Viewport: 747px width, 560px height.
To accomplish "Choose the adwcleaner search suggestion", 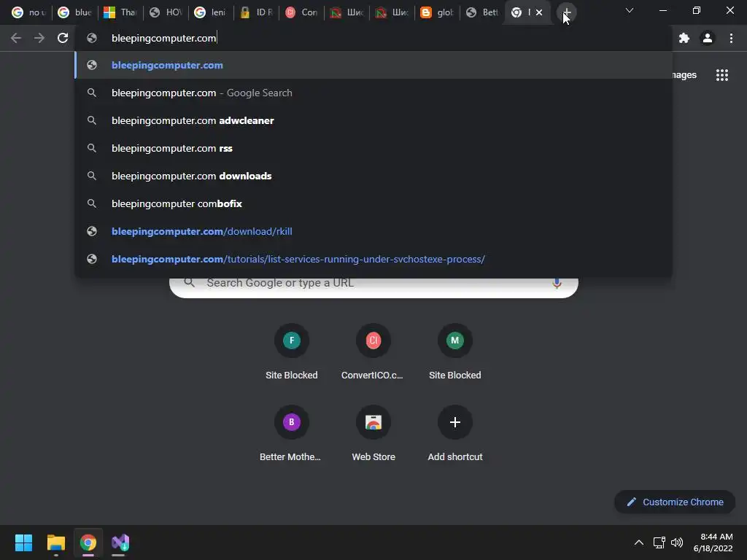I will (373, 120).
